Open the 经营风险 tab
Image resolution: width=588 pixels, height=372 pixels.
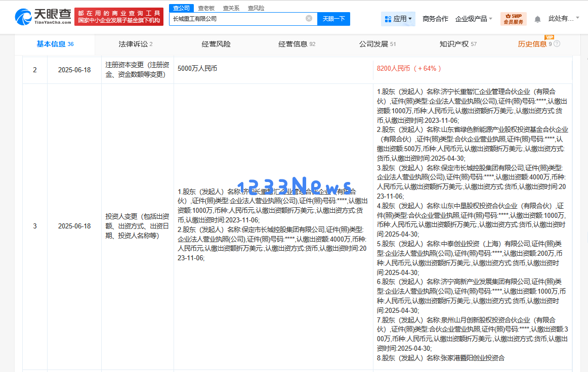point(216,44)
